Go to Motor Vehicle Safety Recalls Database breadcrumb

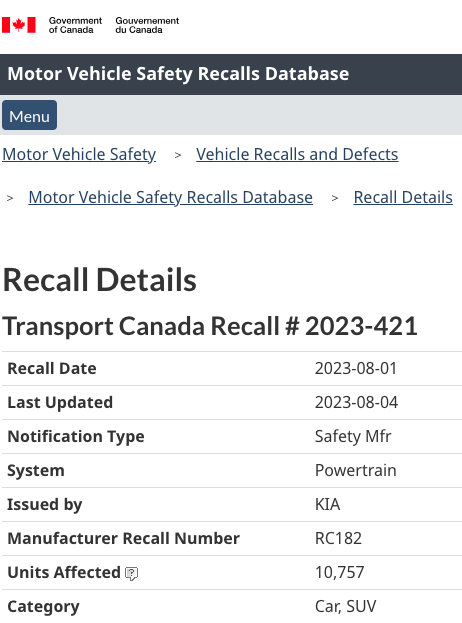pyautogui.click(x=170, y=197)
